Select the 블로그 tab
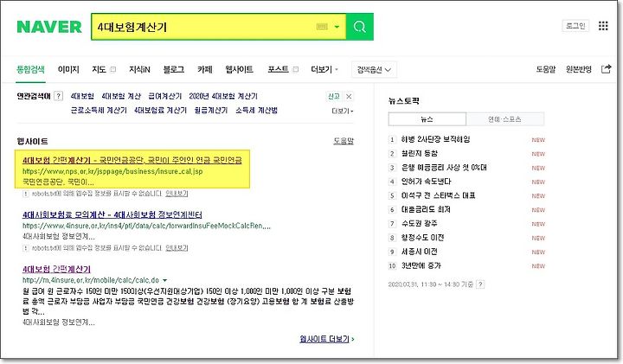This screenshot has height=364, width=623. 174,69
